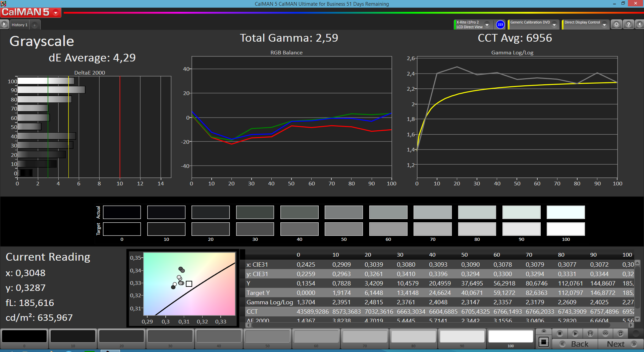
Task: Go Back to the previous step
Action: point(575,344)
